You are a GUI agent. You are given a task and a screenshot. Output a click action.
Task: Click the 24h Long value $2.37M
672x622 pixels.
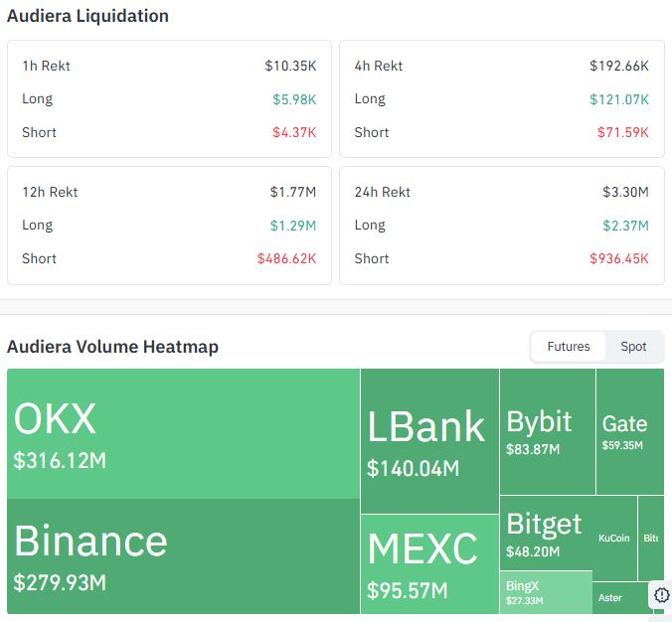click(x=625, y=226)
